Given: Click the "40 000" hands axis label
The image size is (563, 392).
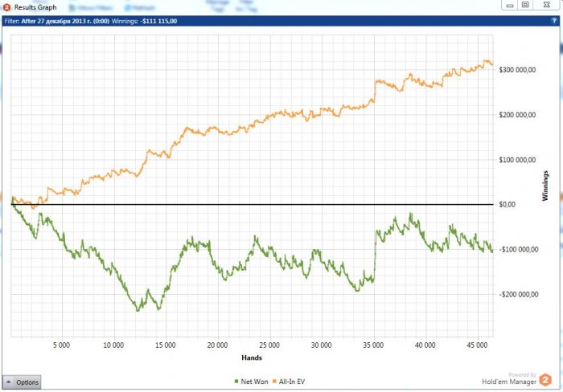Looking at the screenshot, I should point(425,345).
